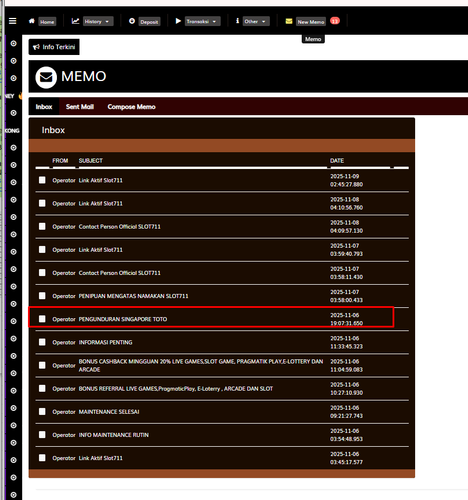This screenshot has height=500, width=468.
Task: Open the hamburger menu icon
Action: pos(13,21)
